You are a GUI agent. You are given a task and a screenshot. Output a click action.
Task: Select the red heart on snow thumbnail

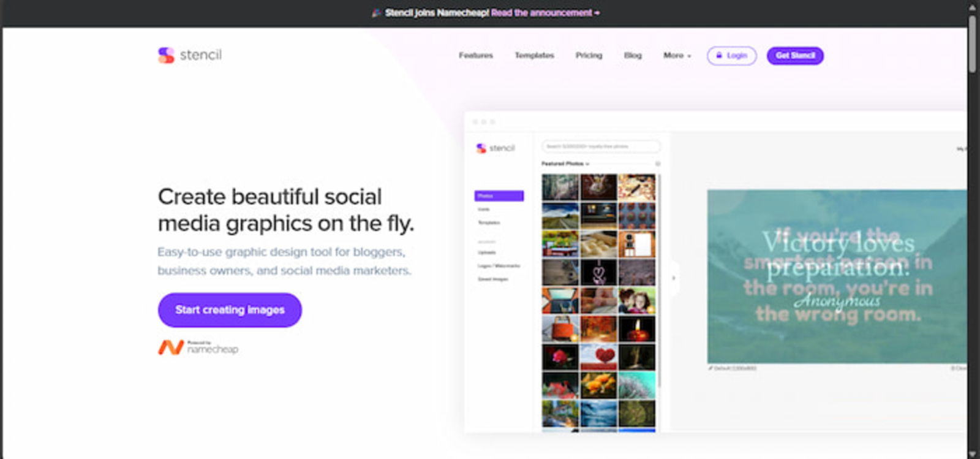(598, 357)
